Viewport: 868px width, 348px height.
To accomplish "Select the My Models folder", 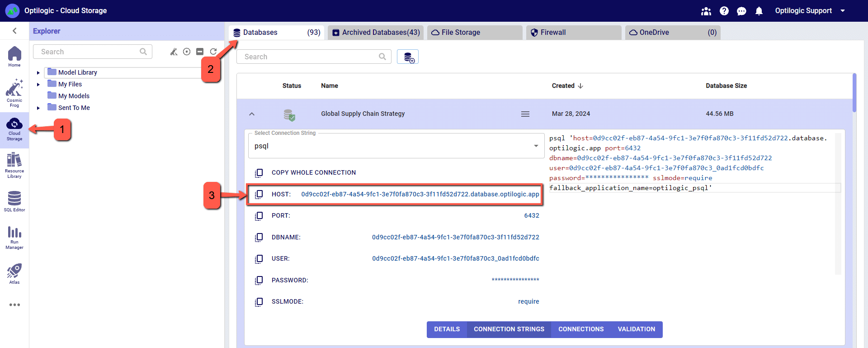I will tap(74, 96).
